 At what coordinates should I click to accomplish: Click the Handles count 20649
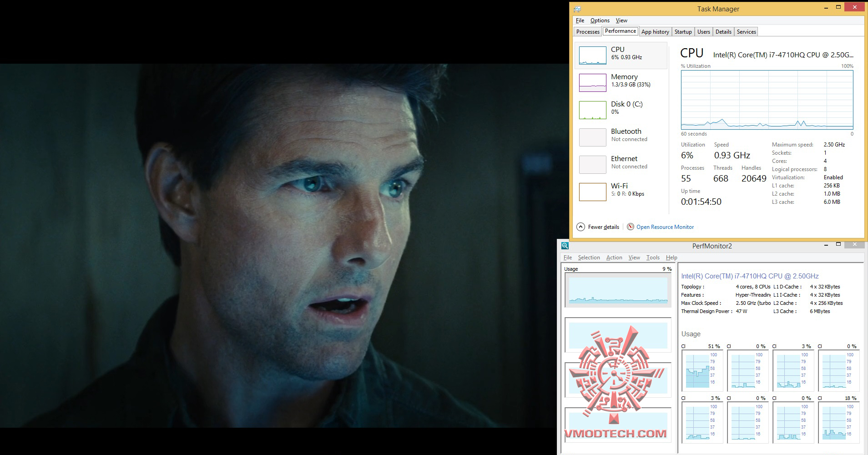click(754, 178)
